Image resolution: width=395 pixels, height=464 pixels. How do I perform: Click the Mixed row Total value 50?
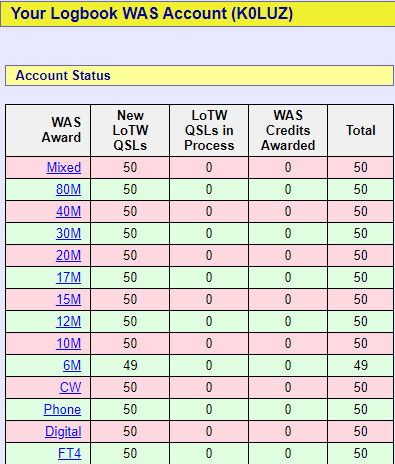coord(361,167)
